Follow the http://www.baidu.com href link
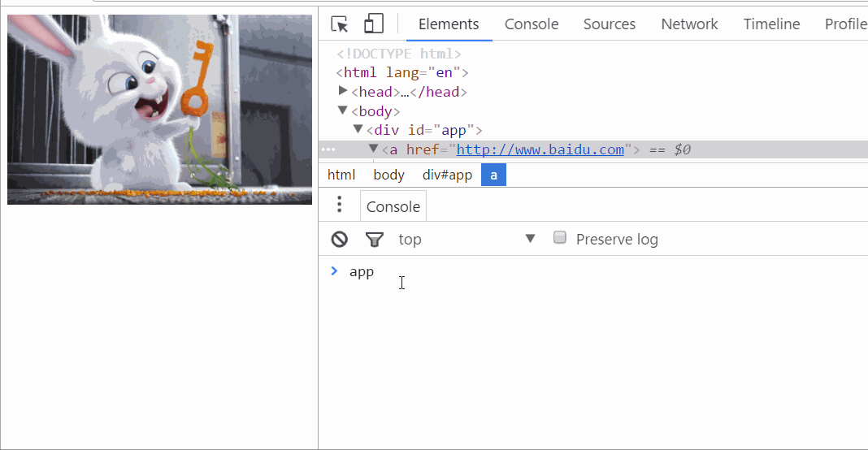This screenshot has height=450, width=868. (x=540, y=149)
